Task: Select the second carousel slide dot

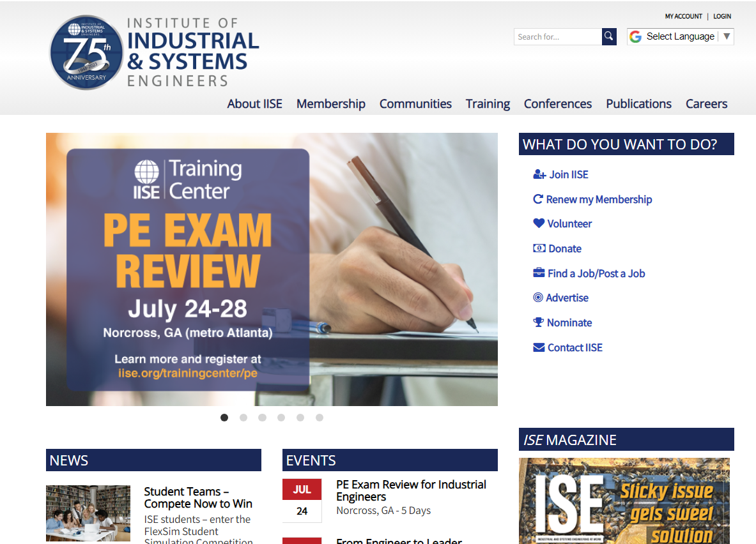Action: tap(243, 418)
